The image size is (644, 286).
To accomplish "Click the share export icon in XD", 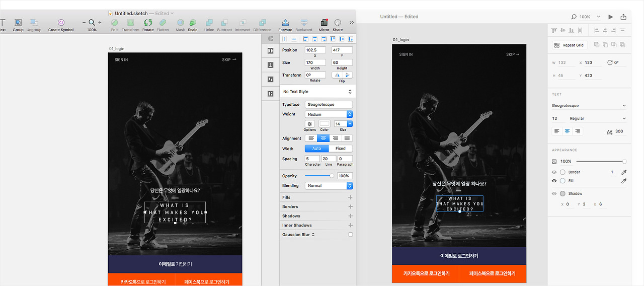I will (624, 17).
